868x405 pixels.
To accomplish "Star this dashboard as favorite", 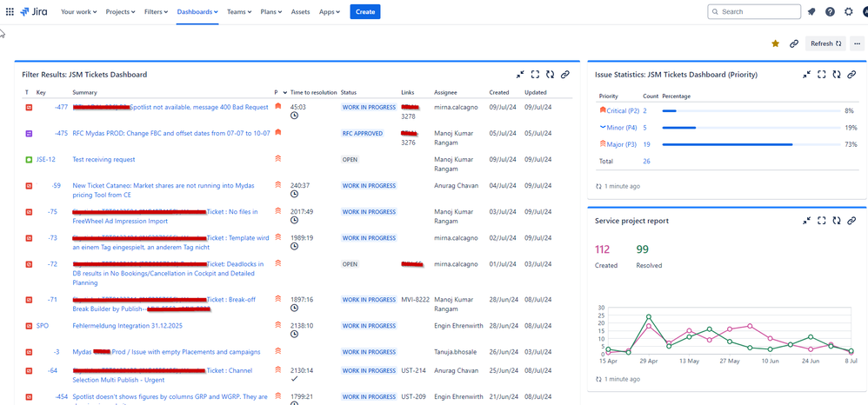I will coord(776,43).
